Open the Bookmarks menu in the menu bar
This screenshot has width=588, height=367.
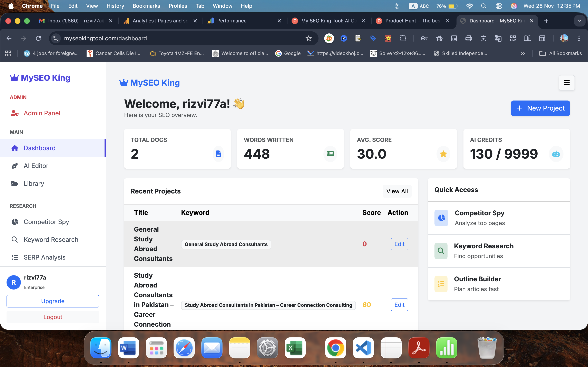tap(146, 6)
